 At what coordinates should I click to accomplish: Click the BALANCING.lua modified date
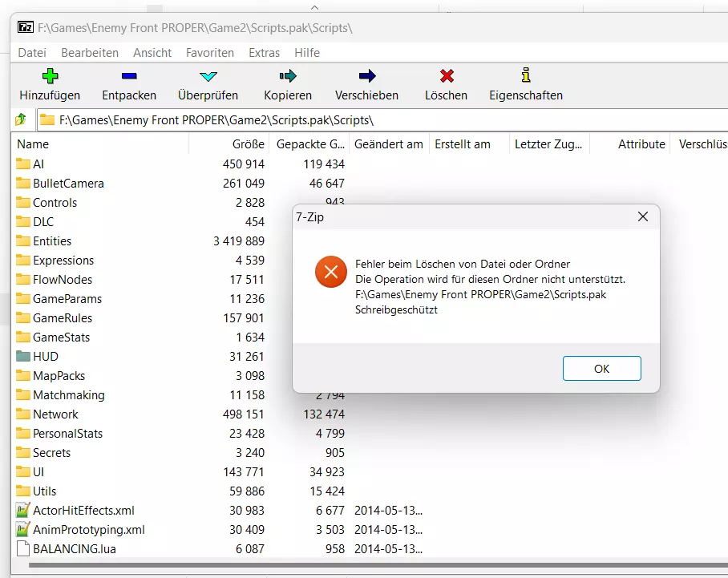tap(388, 549)
